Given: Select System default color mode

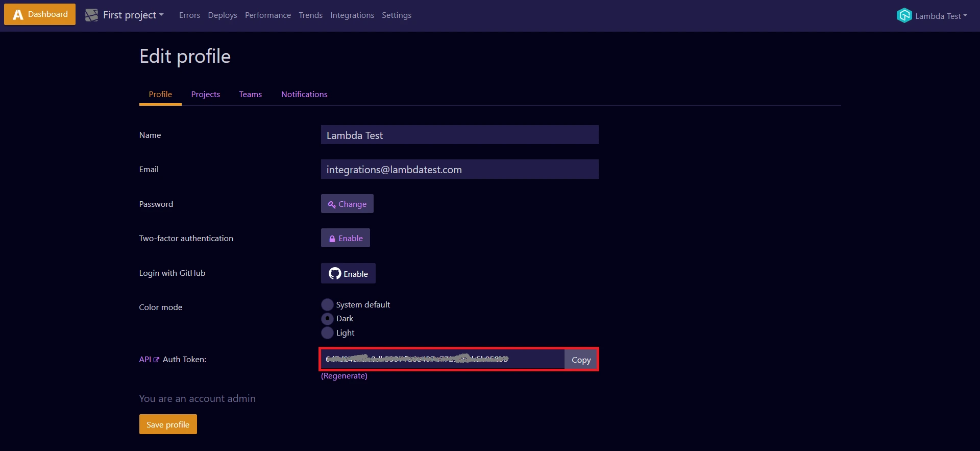Looking at the screenshot, I should tap(327, 305).
